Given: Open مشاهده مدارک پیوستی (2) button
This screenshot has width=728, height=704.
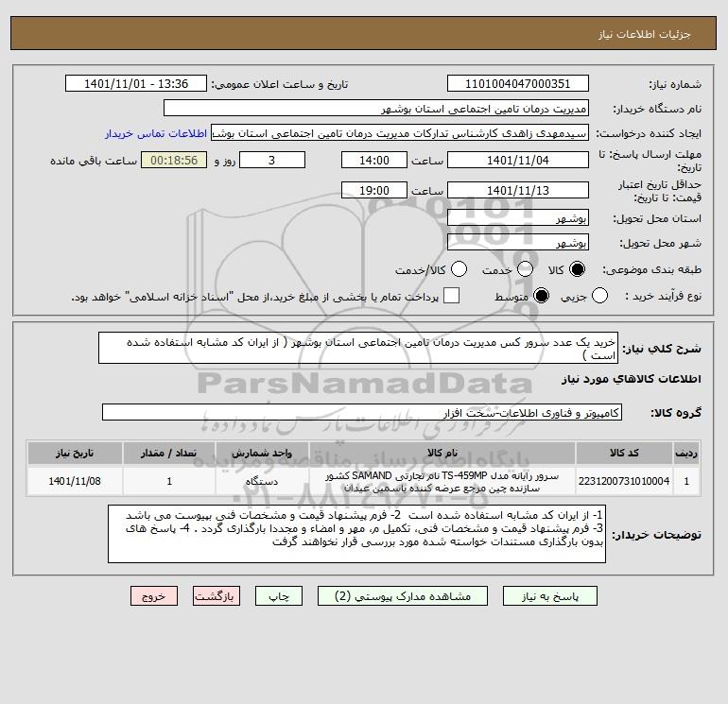Looking at the screenshot, I should (403, 596).
